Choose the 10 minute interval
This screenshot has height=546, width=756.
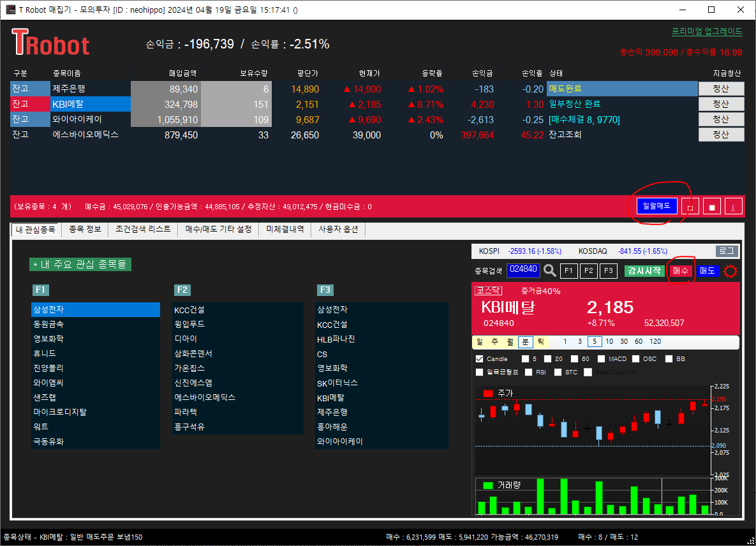pyautogui.click(x=609, y=342)
